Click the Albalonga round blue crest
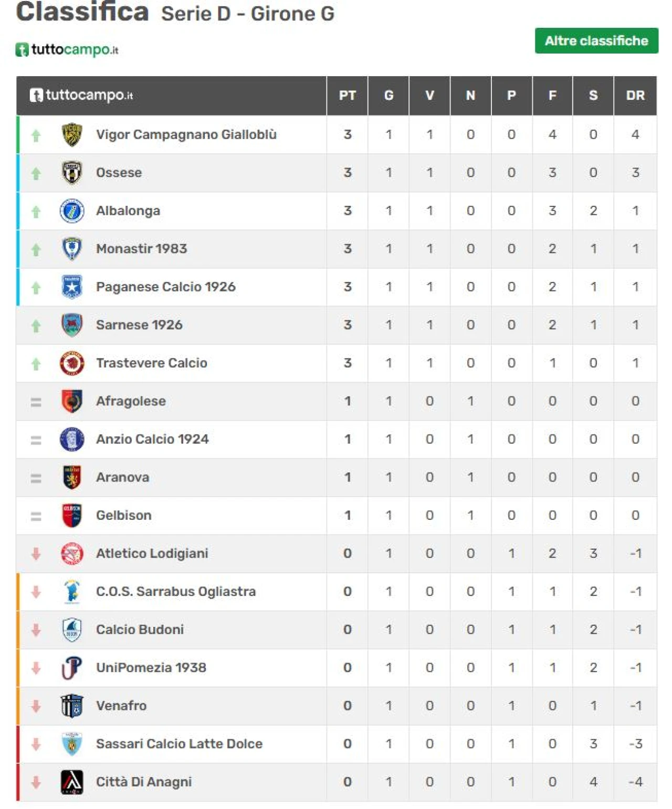672x809 pixels. pos(72,211)
